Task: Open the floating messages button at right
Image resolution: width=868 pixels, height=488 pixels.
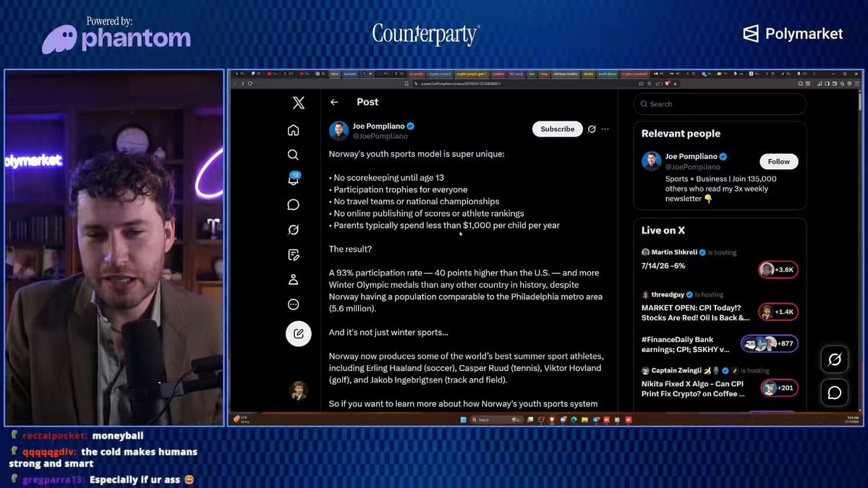Action: [834, 393]
